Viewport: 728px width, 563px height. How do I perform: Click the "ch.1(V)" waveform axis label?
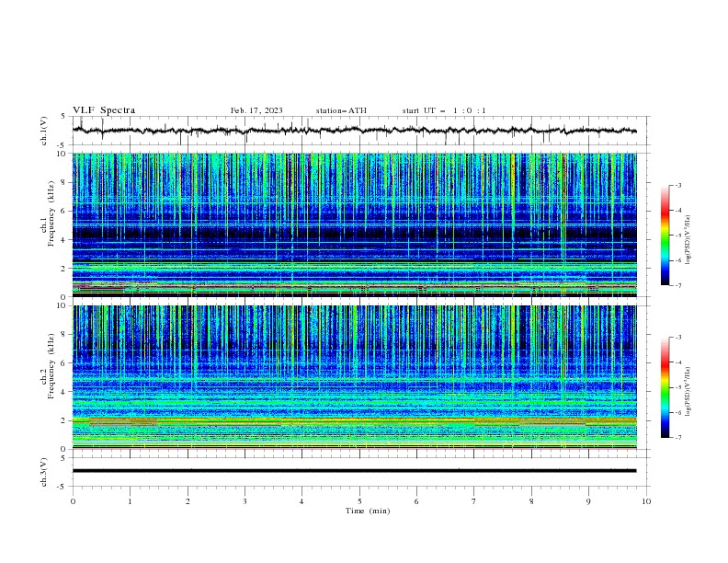(44, 131)
